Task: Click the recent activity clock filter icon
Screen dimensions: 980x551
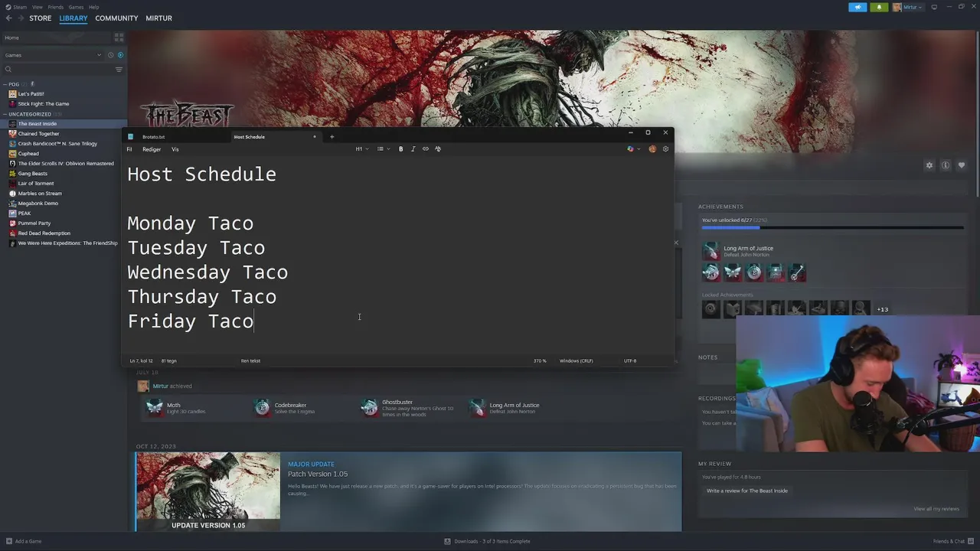Action: coord(110,55)
